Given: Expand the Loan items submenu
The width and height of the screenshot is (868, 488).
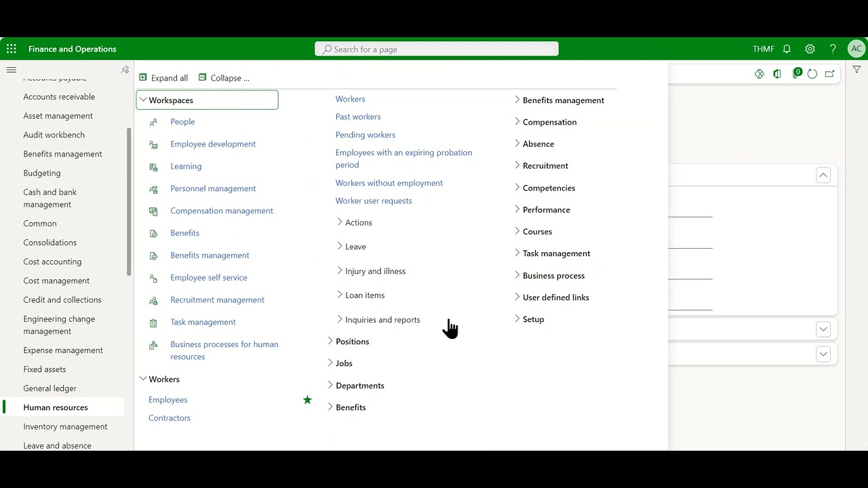Looking at the screenshot, I should click(340, 295).
